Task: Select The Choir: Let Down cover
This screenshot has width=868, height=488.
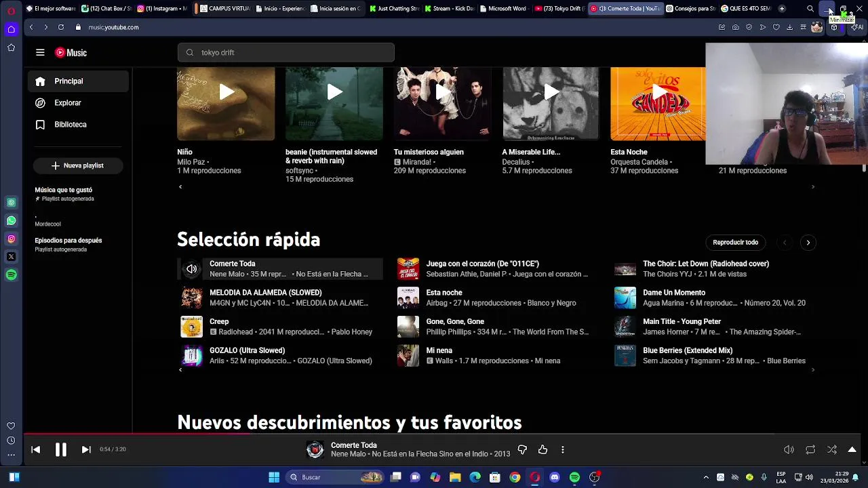Action: [x=713, y=269]
